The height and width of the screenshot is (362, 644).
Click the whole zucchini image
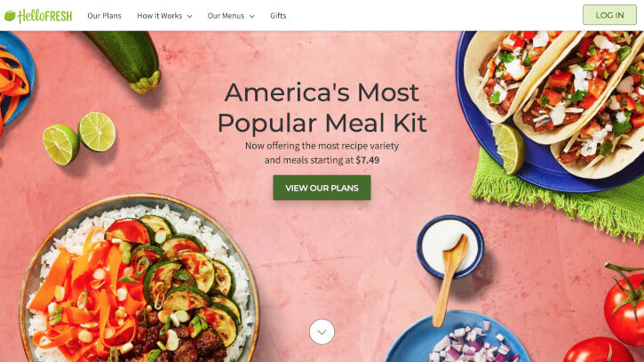[x=125, y=60]
